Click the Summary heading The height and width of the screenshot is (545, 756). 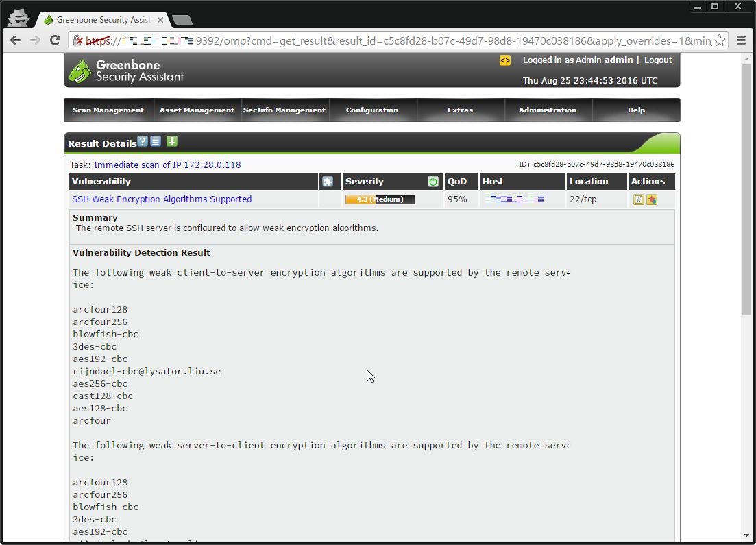pyautogui.click(x=95, y=217)
